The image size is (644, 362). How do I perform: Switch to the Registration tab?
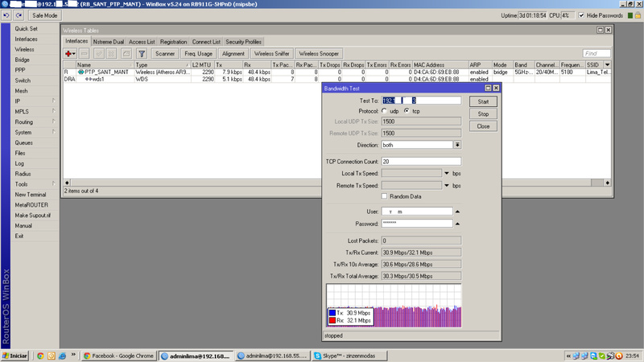tap(173, 41)
